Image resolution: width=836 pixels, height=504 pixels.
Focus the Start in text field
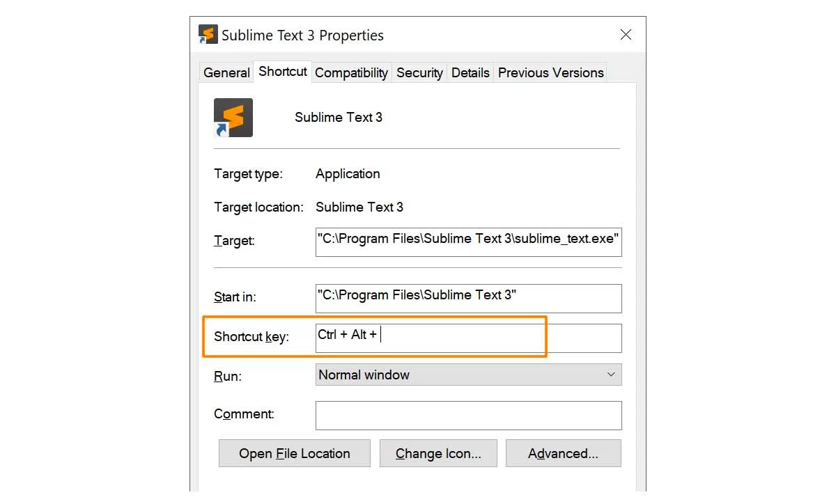[x=468, y=298]
